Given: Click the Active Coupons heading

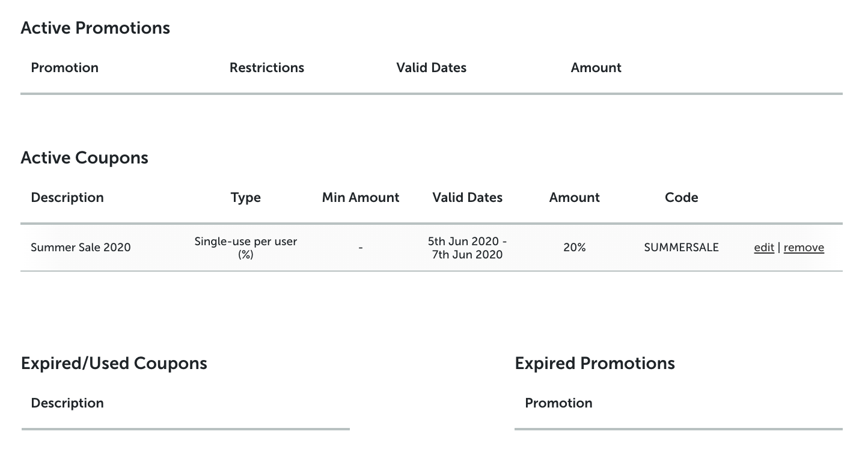Looking at the screenshot, I should point(85,158).
